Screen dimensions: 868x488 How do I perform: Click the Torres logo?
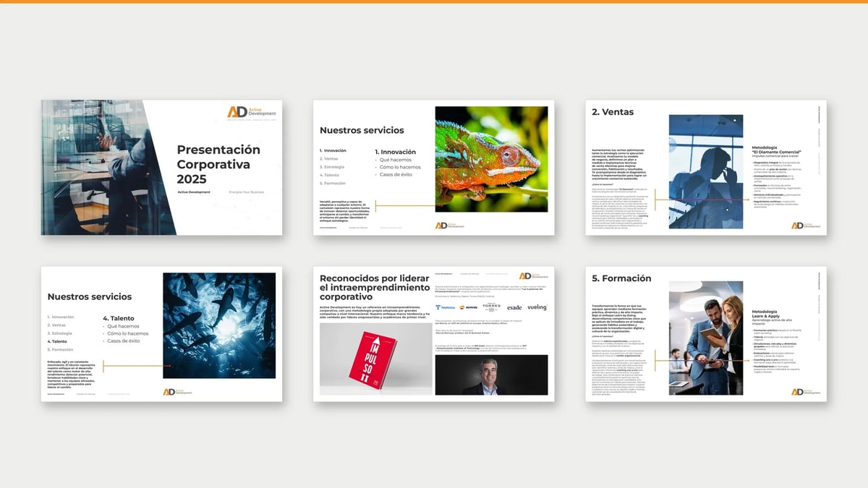point(491,307)
